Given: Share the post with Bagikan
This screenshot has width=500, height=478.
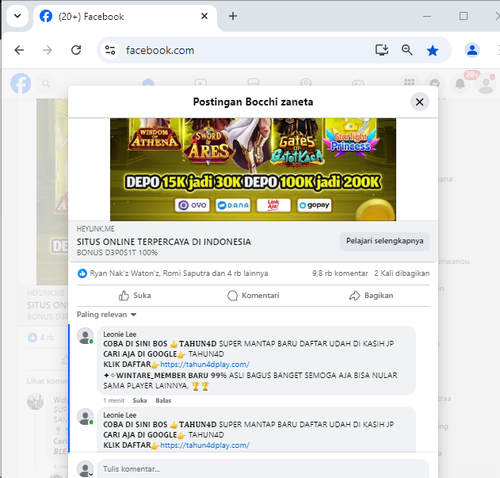Looking at the screenshot, I should (x=371, y=295).
